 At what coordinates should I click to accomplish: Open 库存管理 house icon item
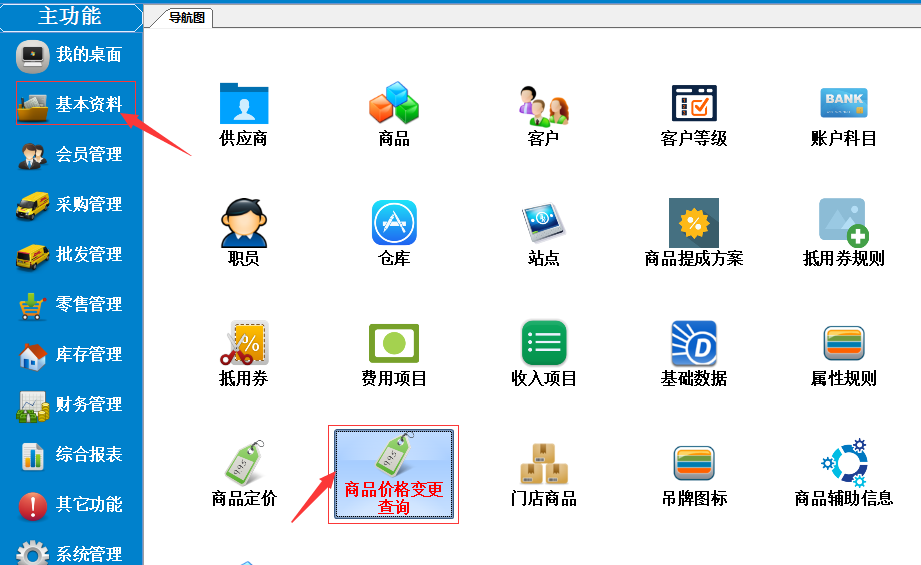pos(69,355)
